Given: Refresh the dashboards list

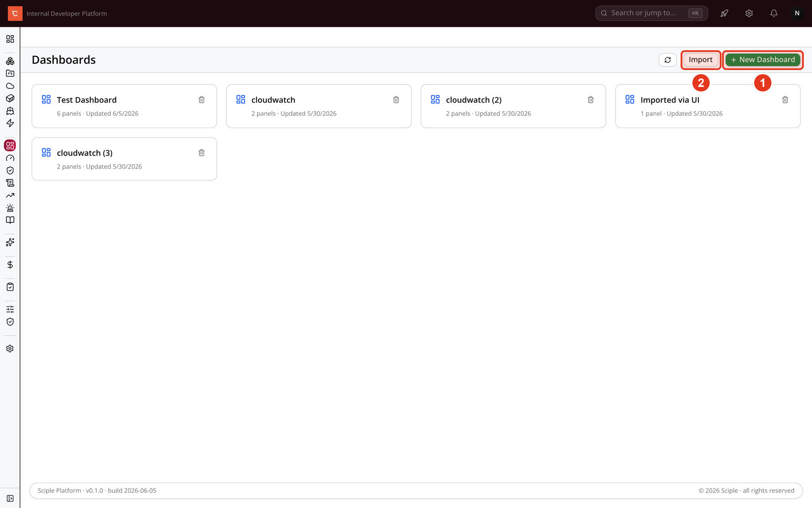Looking at the screenshot, I should pyautogui.click(x=668, y=60).
